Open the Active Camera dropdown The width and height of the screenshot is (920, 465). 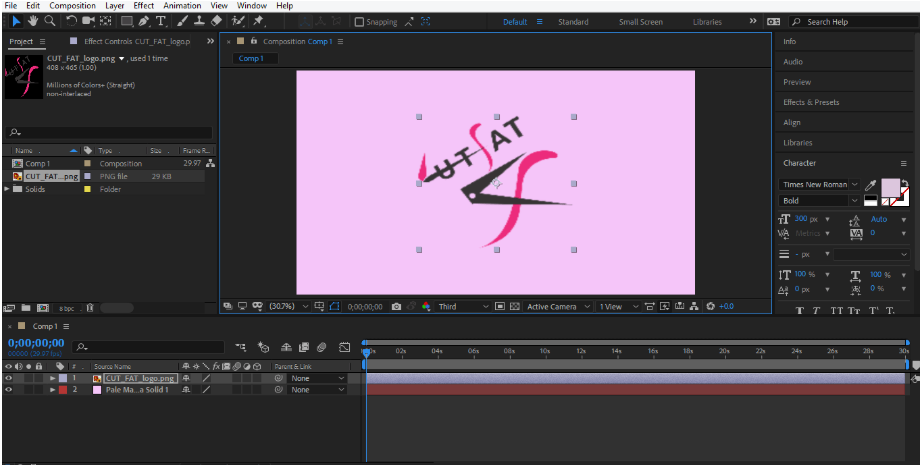[x=558, y=306]
